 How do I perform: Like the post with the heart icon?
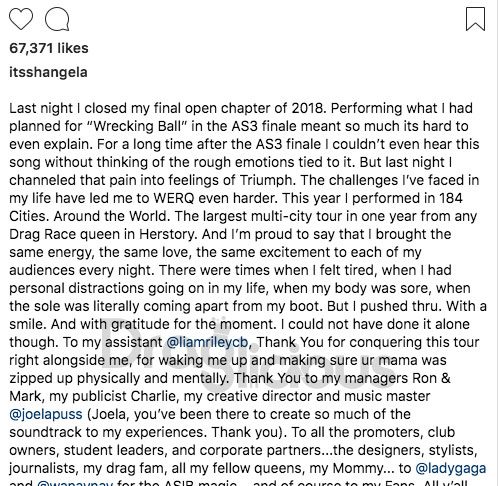click(x=21, y=19)
